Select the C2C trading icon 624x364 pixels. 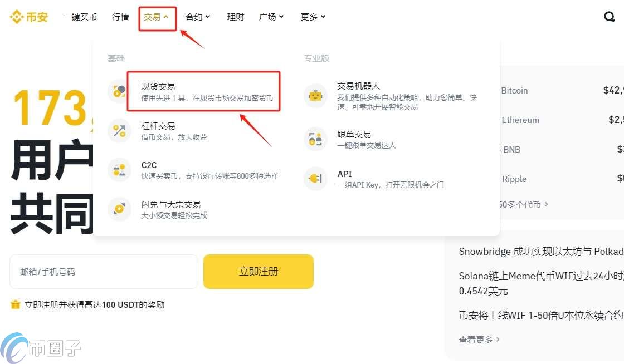[x=119, y=170]
